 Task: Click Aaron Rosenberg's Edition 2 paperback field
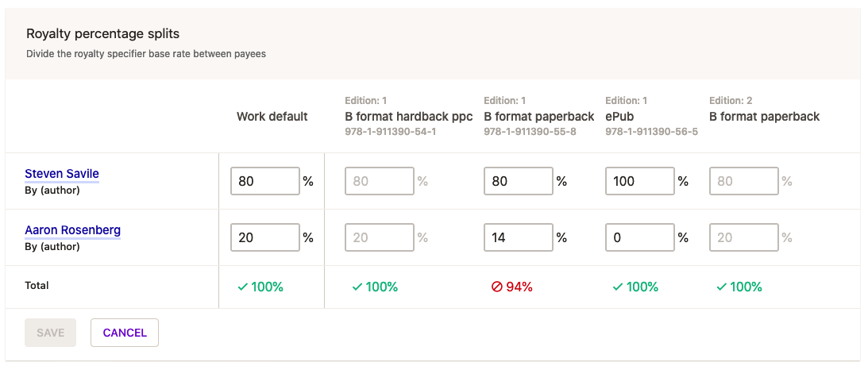coord(743,237)
